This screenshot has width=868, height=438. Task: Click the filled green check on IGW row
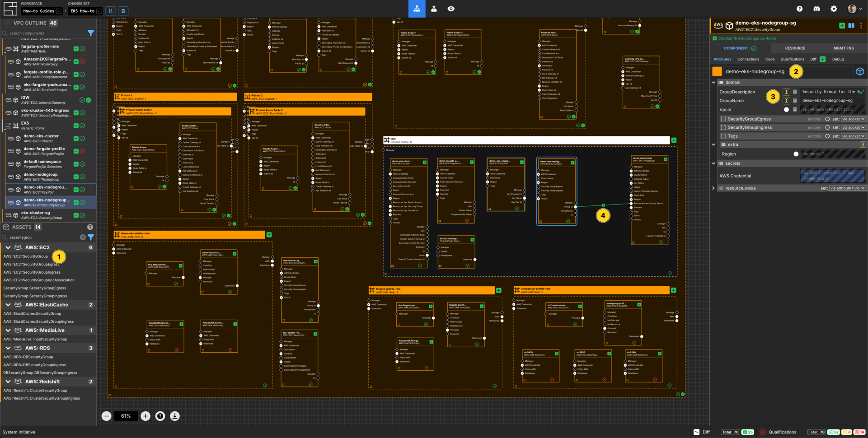pyautogui.click(x=88, y=100)
